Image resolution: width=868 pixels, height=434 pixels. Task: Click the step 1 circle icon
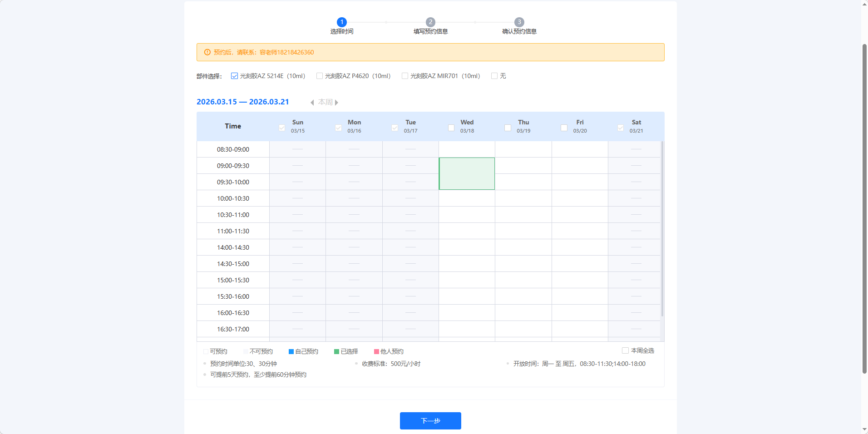(x=342, y=22)
